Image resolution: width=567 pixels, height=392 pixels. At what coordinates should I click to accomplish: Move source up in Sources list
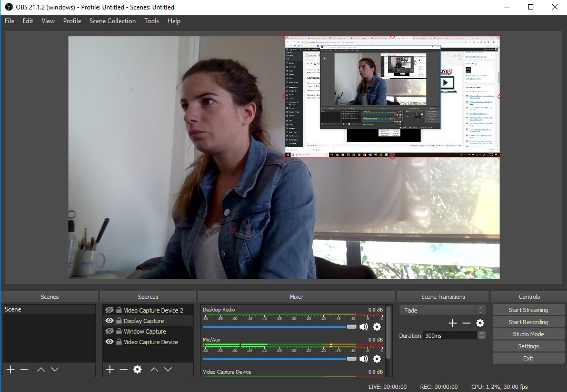pos(154,369)
